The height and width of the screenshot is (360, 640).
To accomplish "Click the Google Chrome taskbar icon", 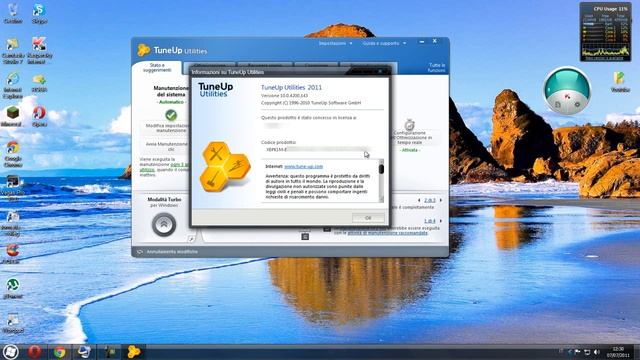I will point(60,351).
